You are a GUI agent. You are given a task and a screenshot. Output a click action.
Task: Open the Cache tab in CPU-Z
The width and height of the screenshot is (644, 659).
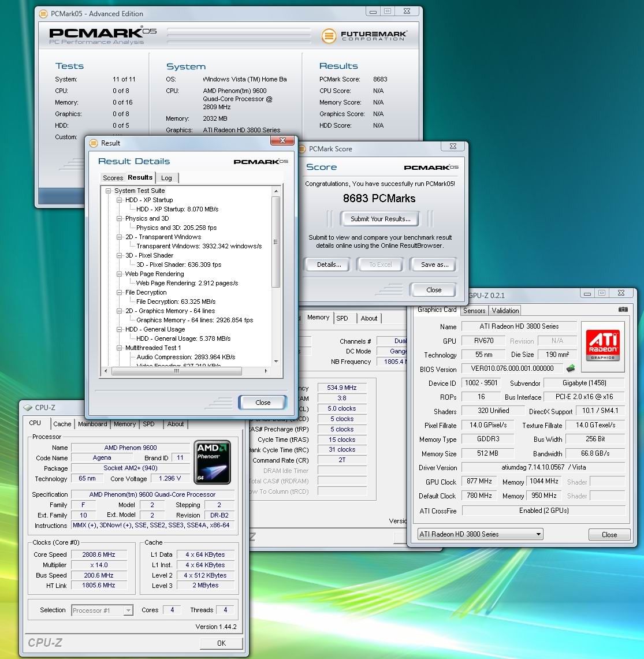(x=62, y=424)
